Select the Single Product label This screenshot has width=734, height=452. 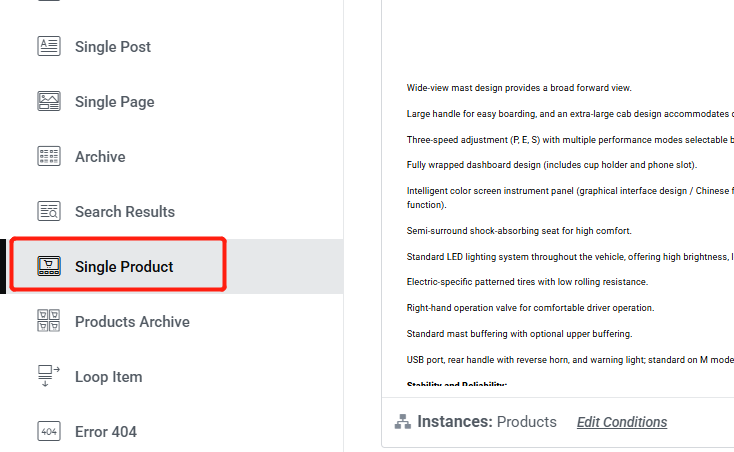point(124,267)
